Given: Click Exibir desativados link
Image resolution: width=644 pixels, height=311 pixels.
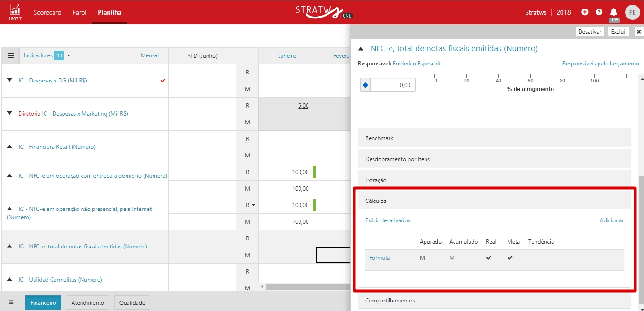Looking at the screenshot, I should [388, 220].
